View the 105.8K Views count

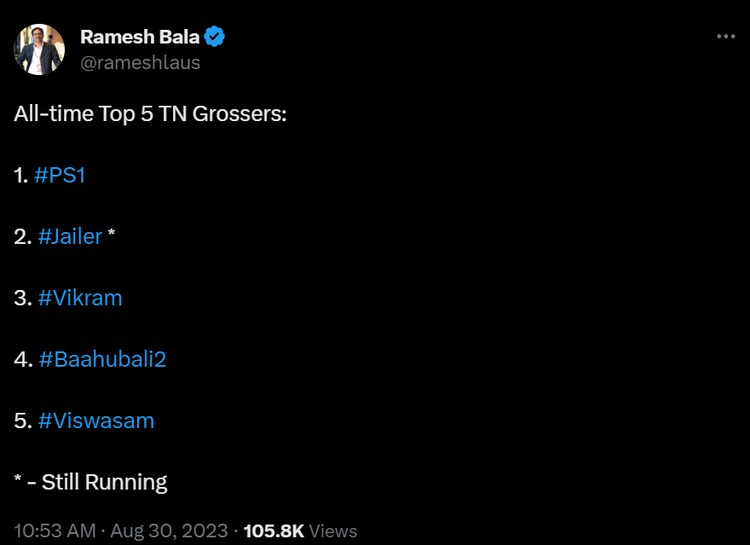[300, 530]
